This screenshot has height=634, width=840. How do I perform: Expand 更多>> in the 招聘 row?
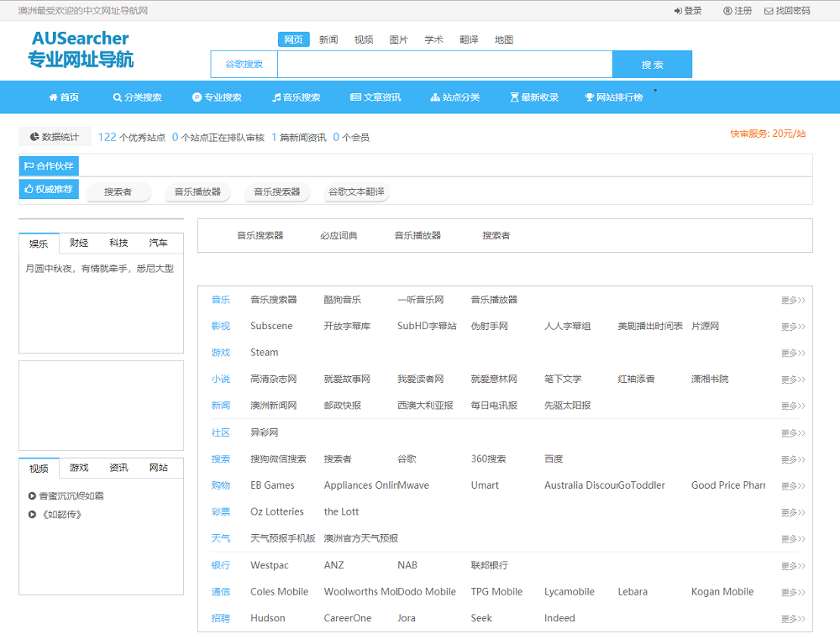coord(793,619)
